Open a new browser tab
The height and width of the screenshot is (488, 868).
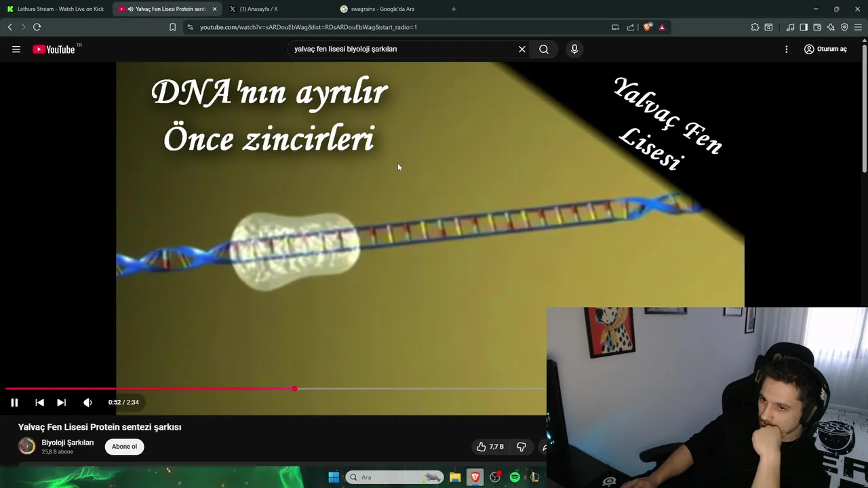[x=454, y=9]
